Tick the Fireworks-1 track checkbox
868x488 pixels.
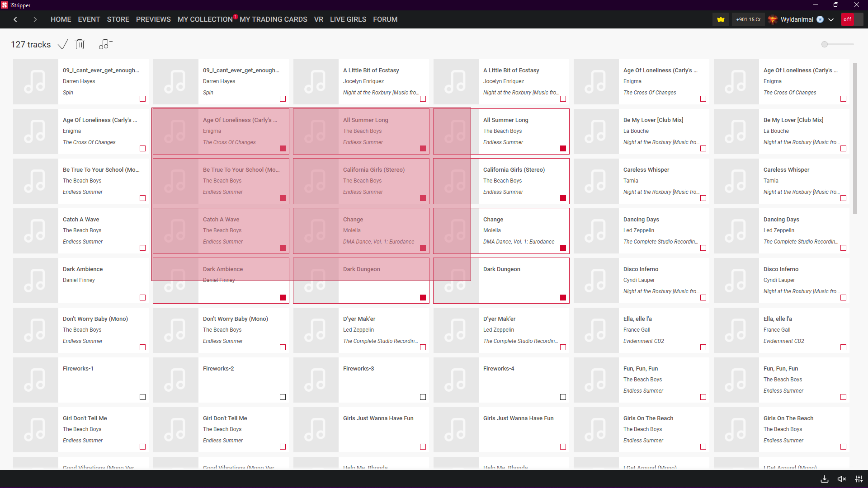tap(142, 397)
